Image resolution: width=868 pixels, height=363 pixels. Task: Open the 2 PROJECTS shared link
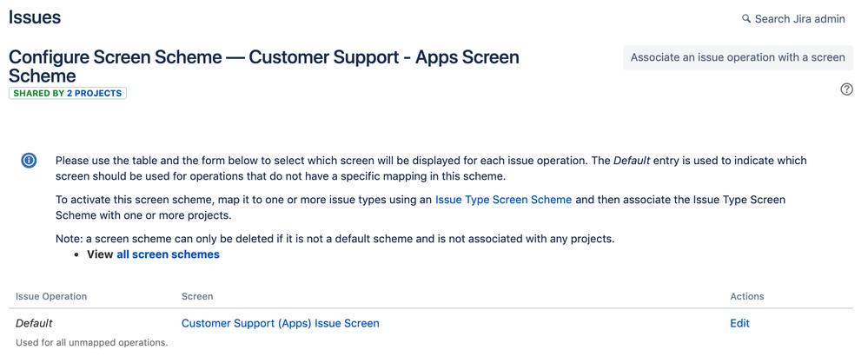point(94,94)
